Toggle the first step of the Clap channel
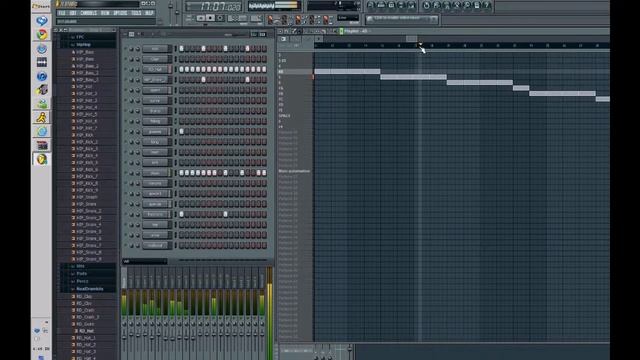This screenshot has width=640, height=360. (x=182, y=59)
